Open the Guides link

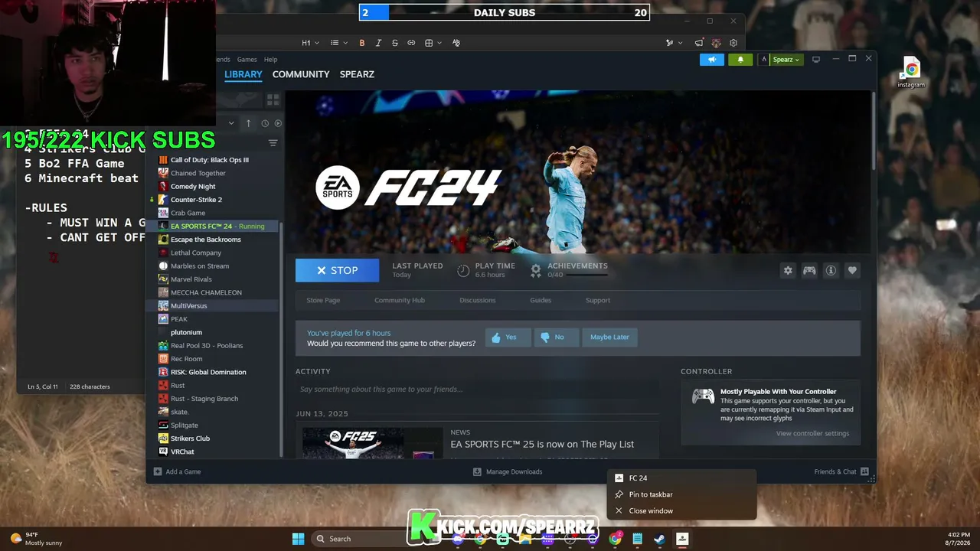coord(541,301)
